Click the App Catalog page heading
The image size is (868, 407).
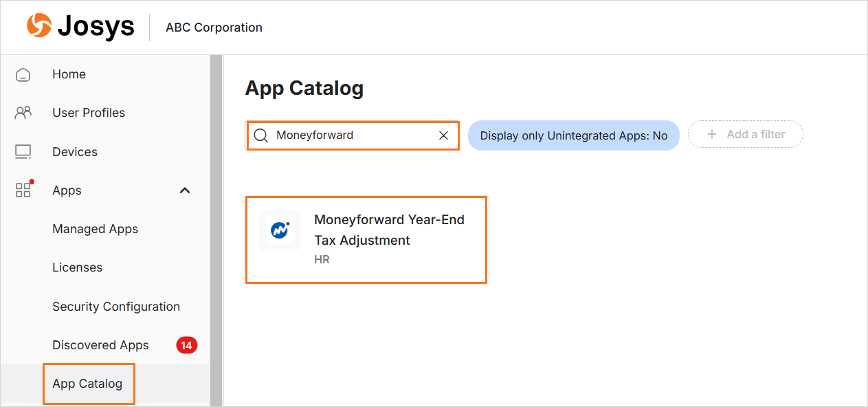[304, 88]
